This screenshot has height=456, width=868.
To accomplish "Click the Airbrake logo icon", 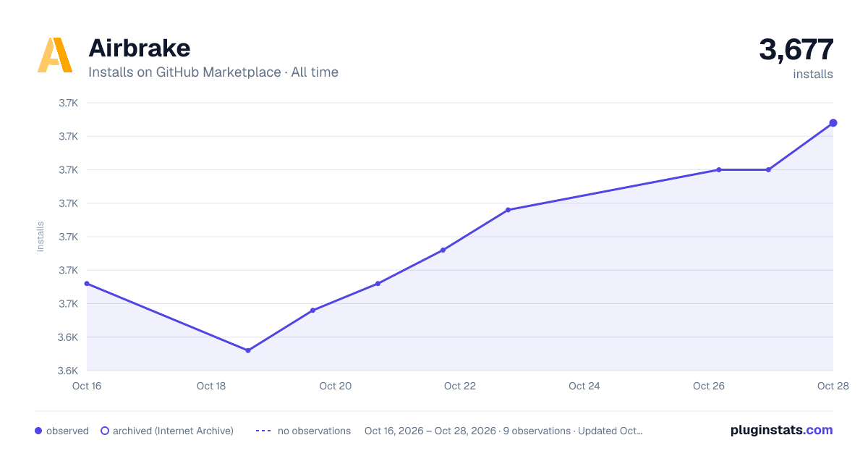I will (55, 55).
